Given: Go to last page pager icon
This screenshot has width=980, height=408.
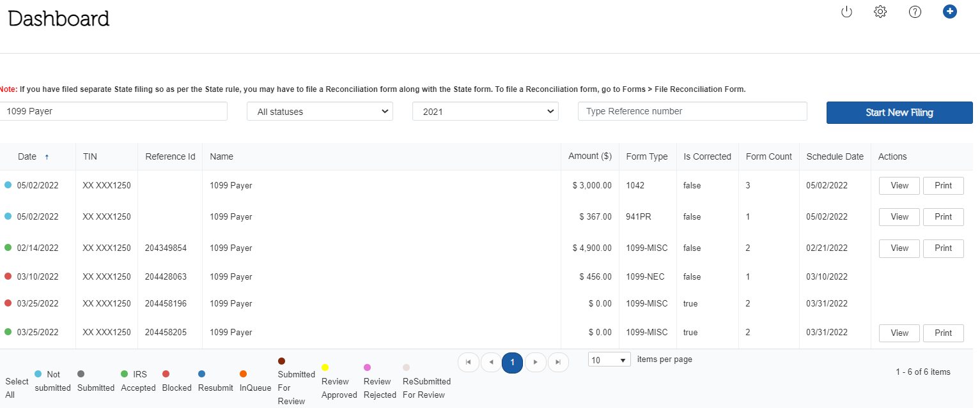Looking at the screenshot, I should tap(558, 363).
